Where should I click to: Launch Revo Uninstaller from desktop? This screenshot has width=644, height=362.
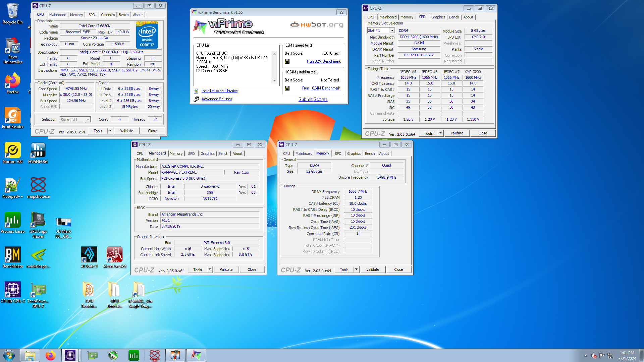point(13,50)
